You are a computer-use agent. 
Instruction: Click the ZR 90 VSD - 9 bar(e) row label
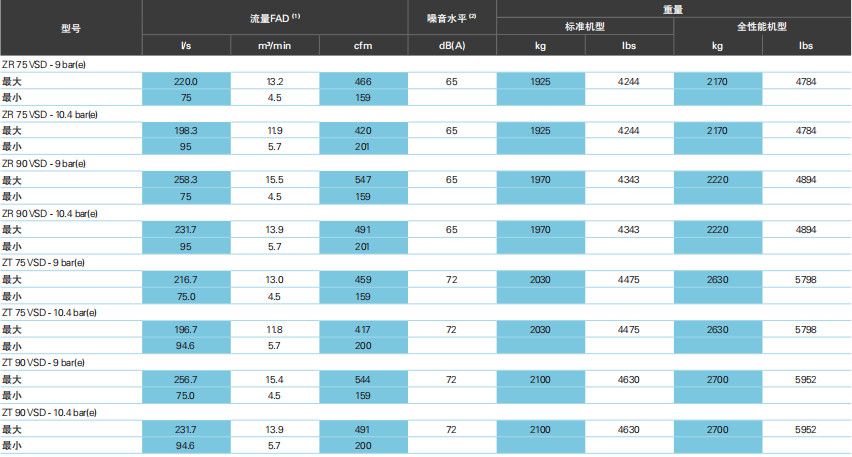click(43, 163)
